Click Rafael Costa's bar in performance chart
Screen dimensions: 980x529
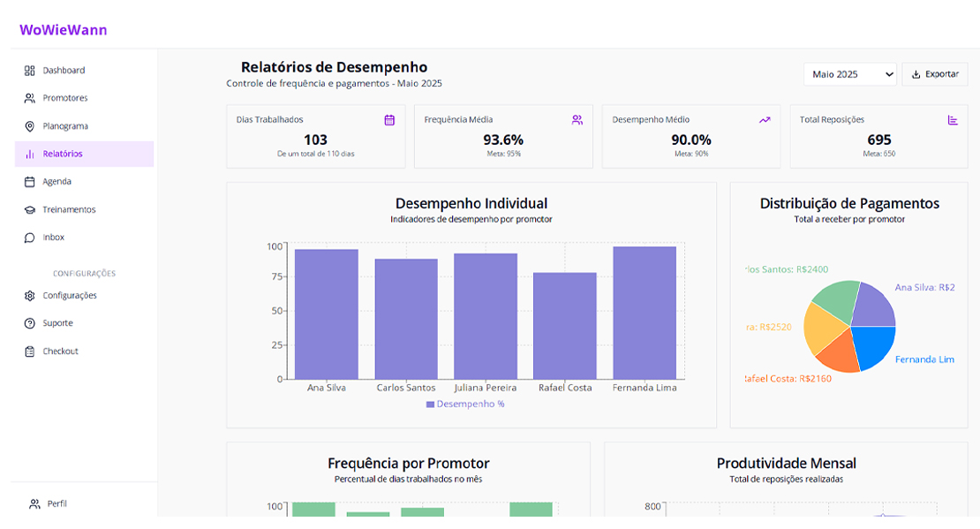pos(565,325)
